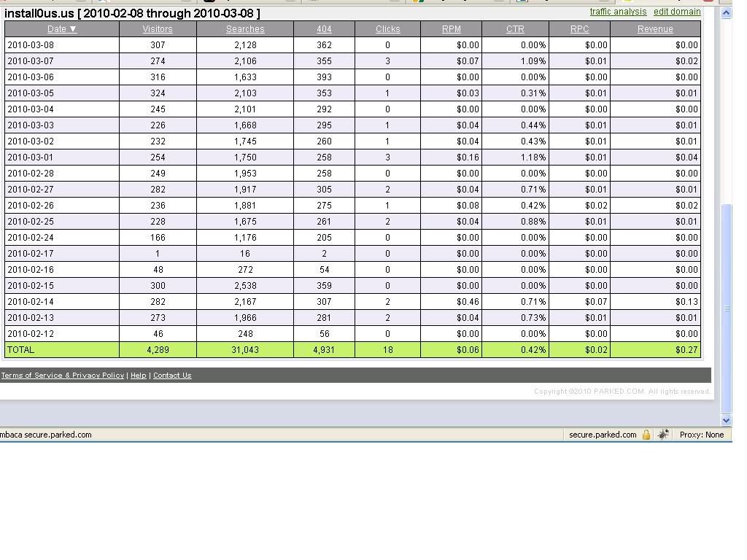Click the Proxy: None FoxyProxy status

tap(701, 435)
